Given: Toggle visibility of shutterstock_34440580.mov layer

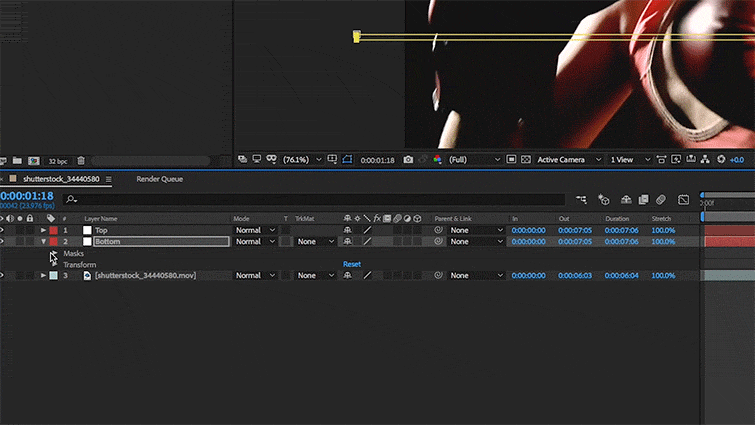Looking at the screenshot, I should point(2,275).
